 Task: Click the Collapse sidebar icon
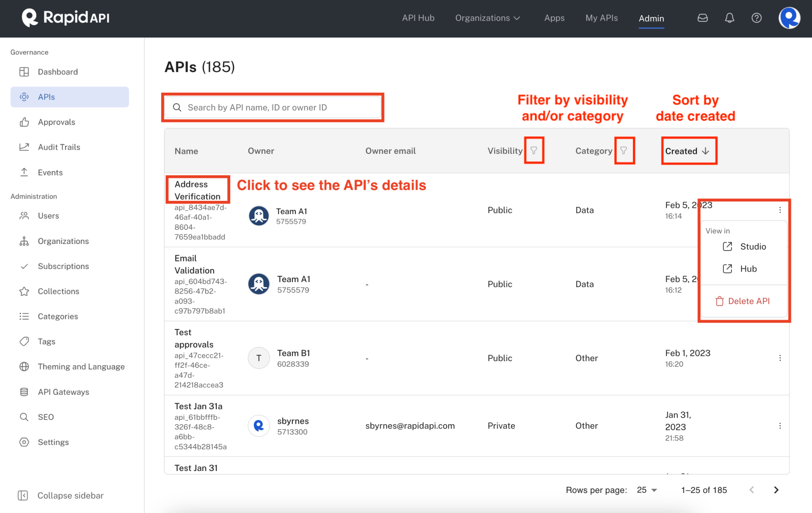pyautogui.click(x=23, y=495)
